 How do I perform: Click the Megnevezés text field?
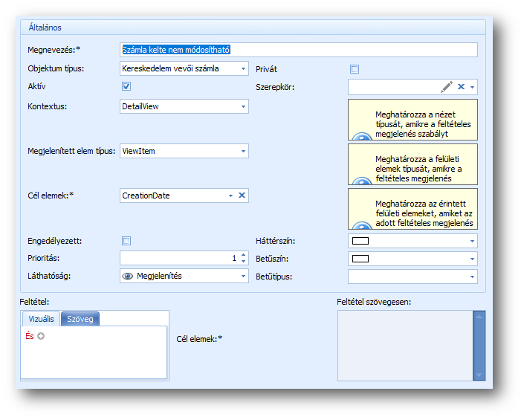point(298,50)
